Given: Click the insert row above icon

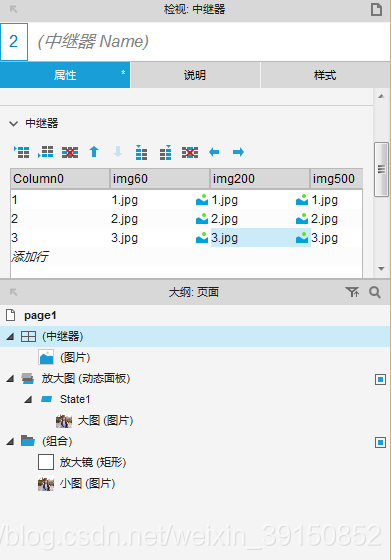Looking at the screenshot, I should 21,152.
